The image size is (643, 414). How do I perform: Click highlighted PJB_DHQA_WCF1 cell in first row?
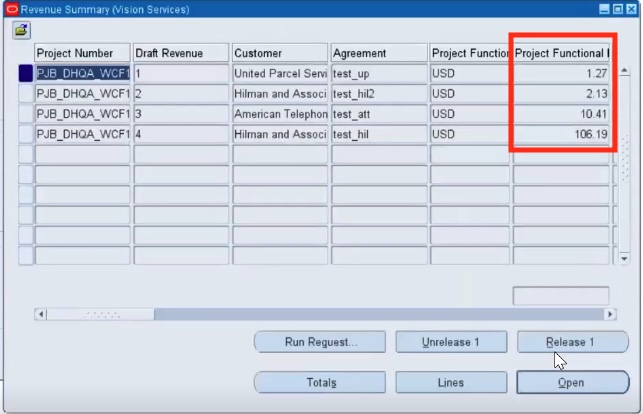coord(82,73)
